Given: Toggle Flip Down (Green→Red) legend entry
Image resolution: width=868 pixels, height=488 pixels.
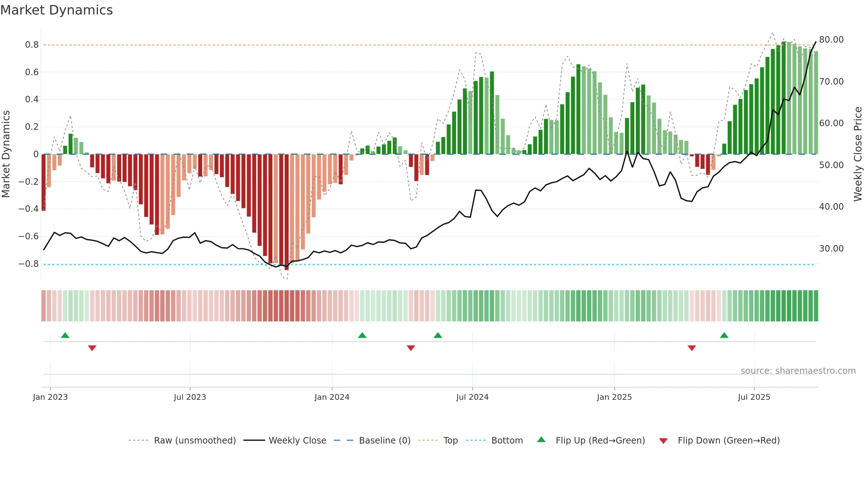Looking at the screenshot, I should 719,440.
